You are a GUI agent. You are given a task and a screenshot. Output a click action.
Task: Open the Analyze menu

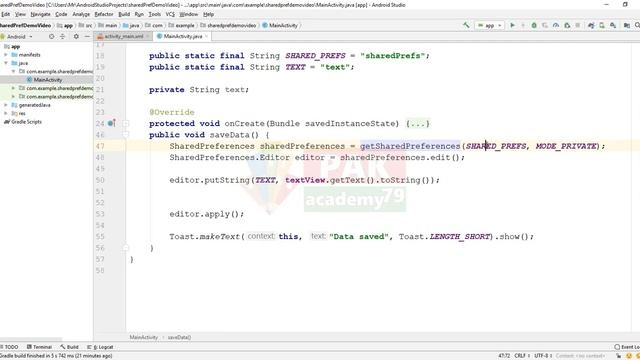pyautogui.click(x=81, y=14)
